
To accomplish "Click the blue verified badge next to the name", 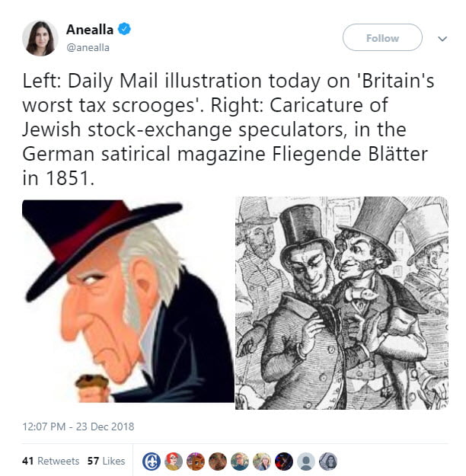I will (124, 29).
